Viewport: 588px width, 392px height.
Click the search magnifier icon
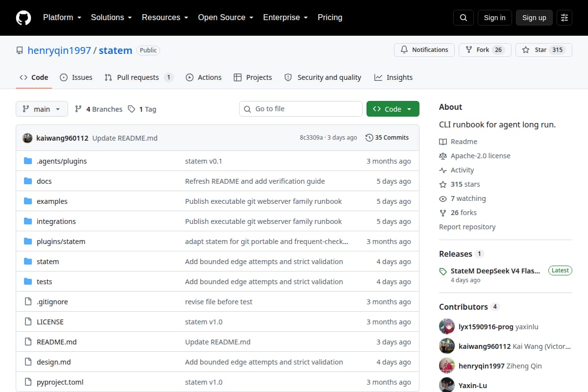464,18
